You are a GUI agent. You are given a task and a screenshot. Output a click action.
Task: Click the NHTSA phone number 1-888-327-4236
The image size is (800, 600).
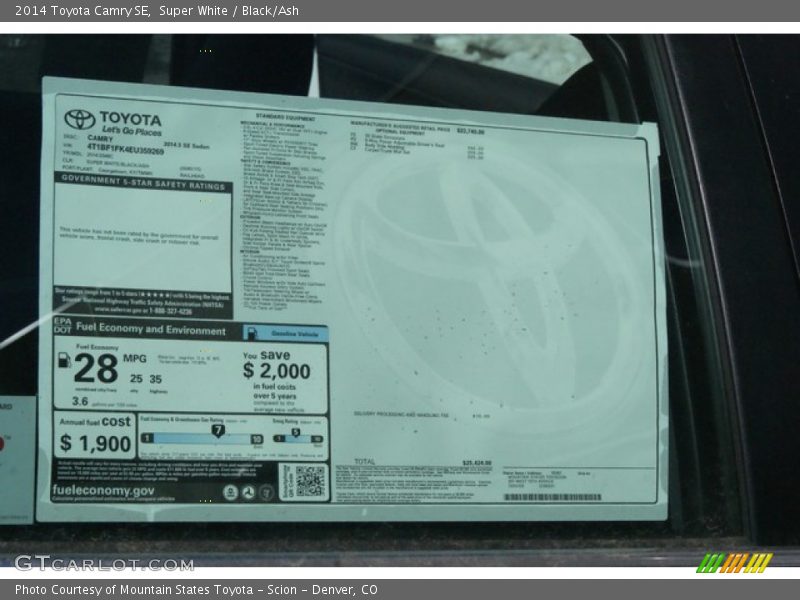[x=170, y=311]
